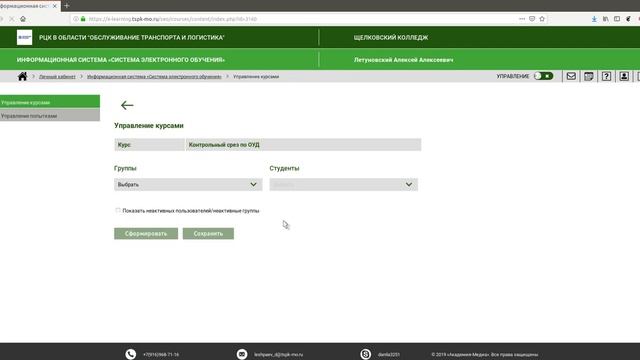Click the browser home button
The height and width of the screenshot is (360, 640).
[23, 19]
